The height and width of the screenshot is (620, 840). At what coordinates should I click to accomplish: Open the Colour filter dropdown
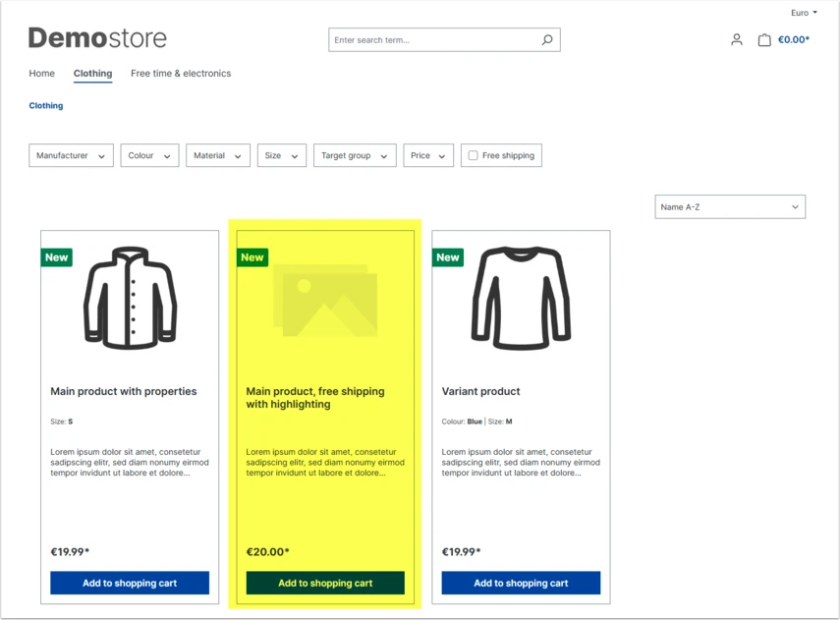[x=149, y=155]
